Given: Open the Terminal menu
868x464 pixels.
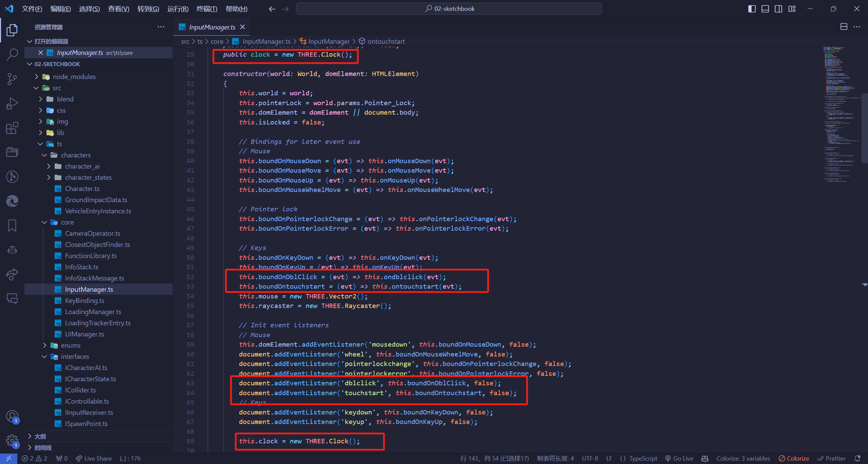Looking at the screenshot, I should click(207, 9).
